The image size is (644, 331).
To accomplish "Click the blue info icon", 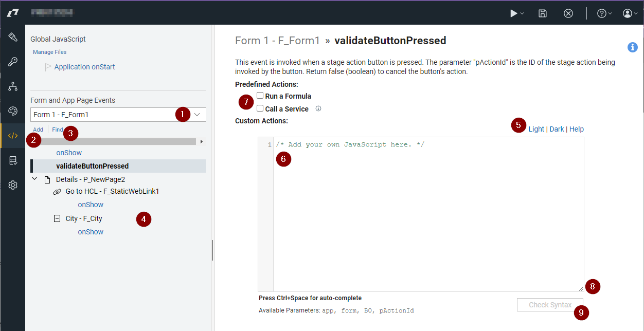I will click(x=633, y=47).
